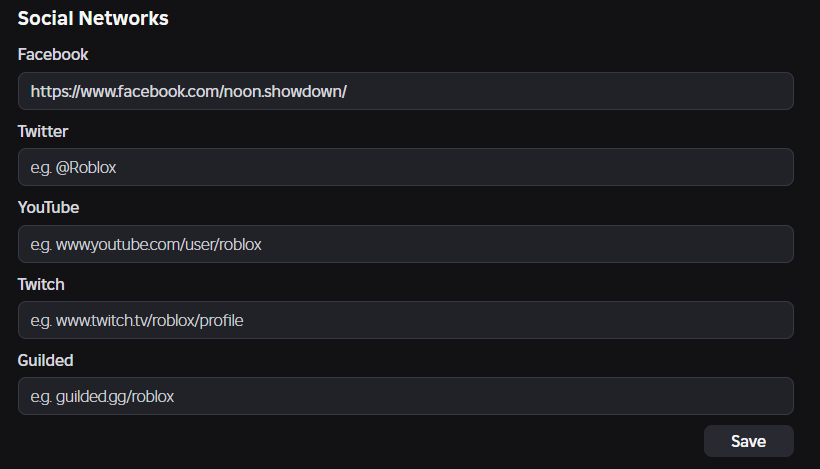
Task: Click the Social Networks section heading
Action: 93,18
